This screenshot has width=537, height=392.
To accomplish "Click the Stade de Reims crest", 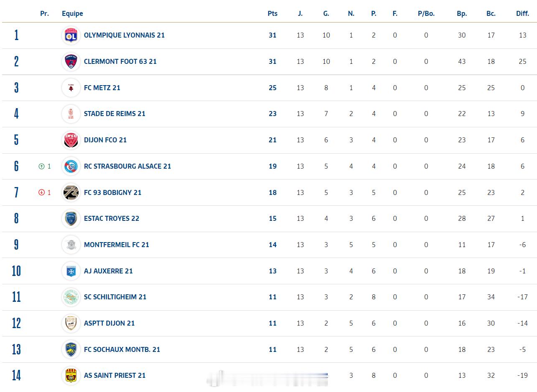I will 71,114.
